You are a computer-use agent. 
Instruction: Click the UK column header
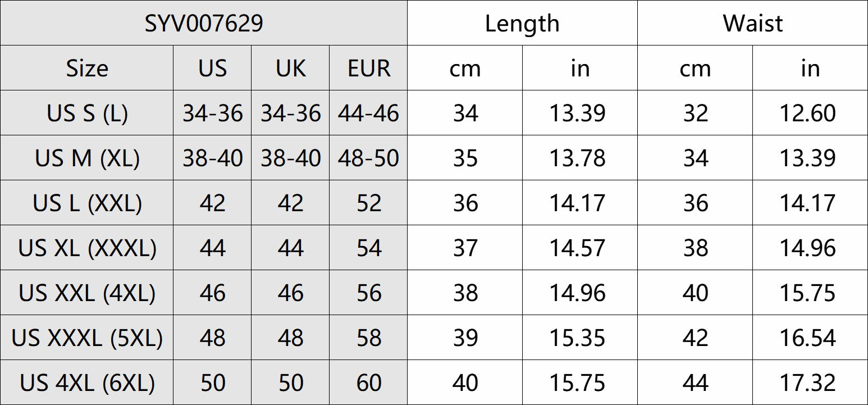291,69
